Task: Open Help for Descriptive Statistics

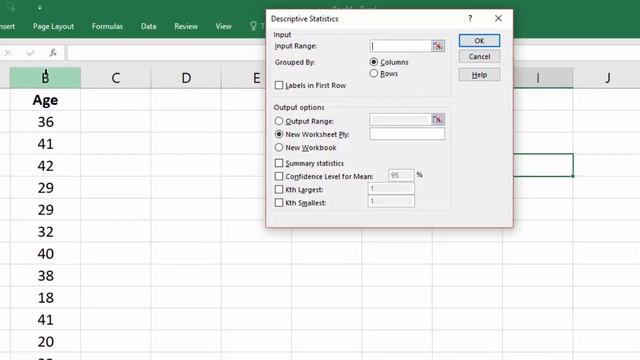Action: pyautogui.click(x=479, y=75)
